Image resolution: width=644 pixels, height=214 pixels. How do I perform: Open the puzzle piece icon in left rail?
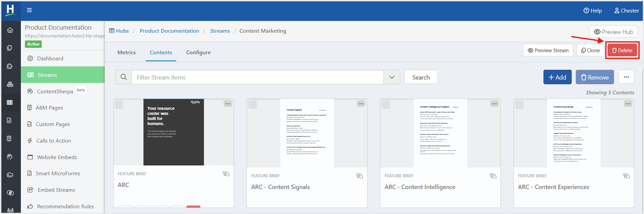(x=10, y=66)
